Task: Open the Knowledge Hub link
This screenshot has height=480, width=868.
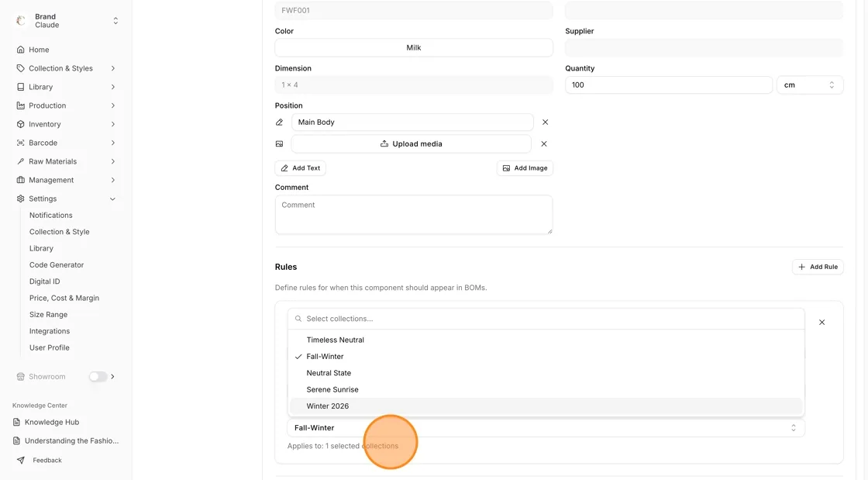Action: (52, 422)
